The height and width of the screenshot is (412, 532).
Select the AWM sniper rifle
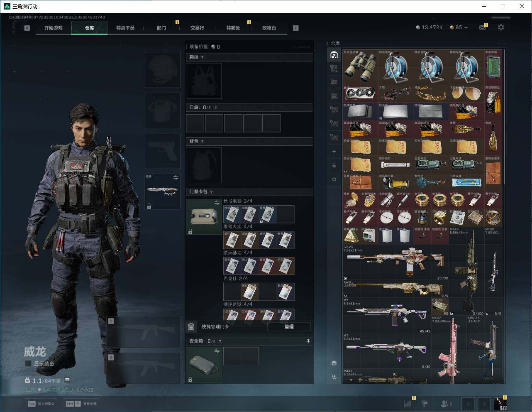coord(396,289)
